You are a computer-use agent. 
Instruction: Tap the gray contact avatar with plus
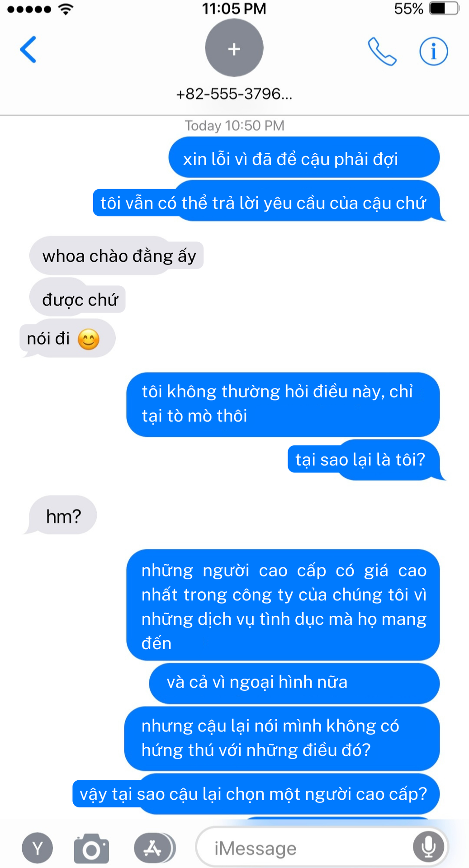[234, 48]
